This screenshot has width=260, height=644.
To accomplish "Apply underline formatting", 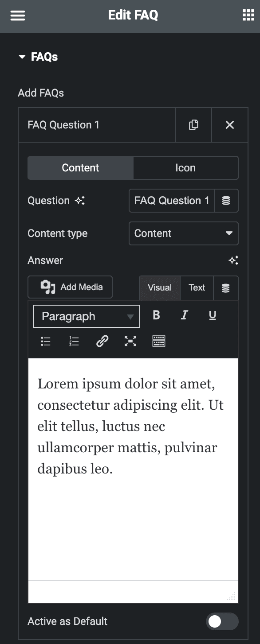I will pyautogui.click(x=213, y=315).
